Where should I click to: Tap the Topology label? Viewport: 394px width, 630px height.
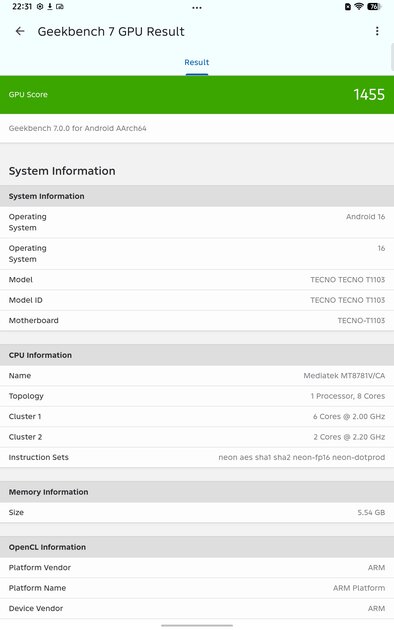(26, 396)
